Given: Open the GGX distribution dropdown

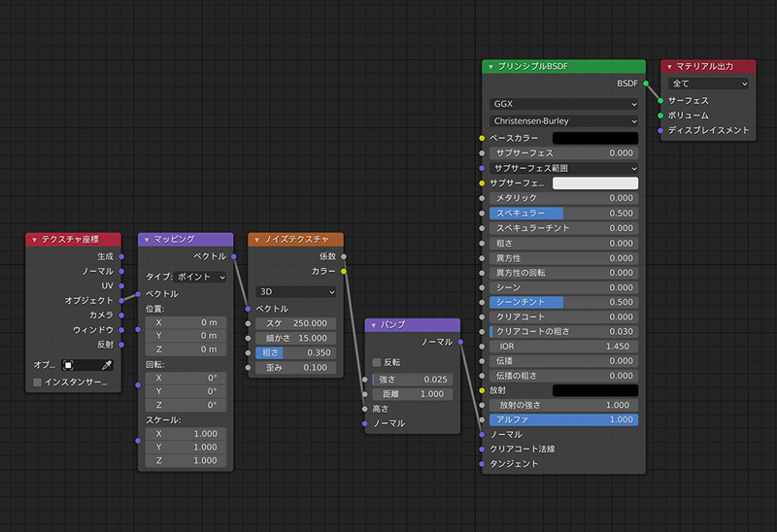Looking at the screenshot, I should click(564, 103).
